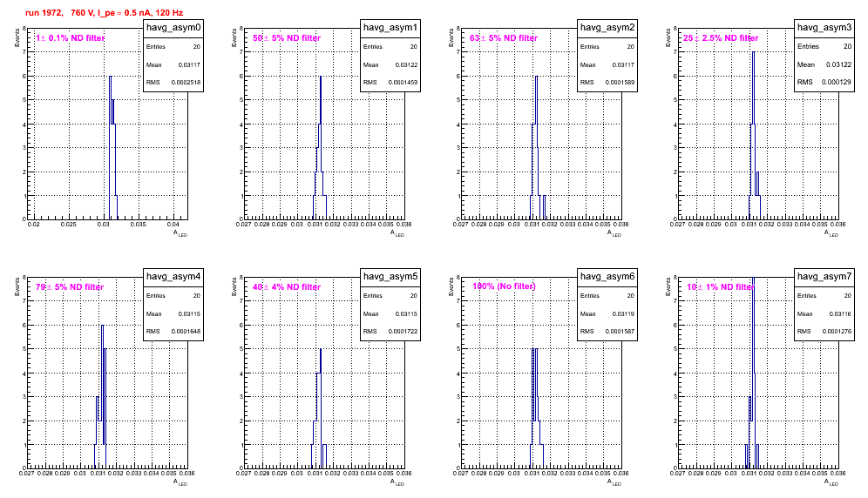Click the '10± 1% ND filter' label
The width and height of the screenshot is (868, 498).
pos(721,287)
